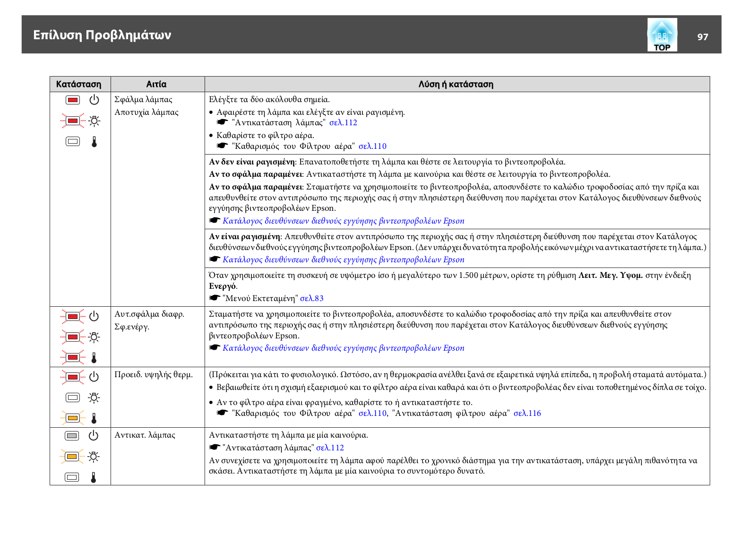Click flashing red temperature indicator in Αυτ.σφάλμα διαφρ. row
Image resolution: width=756 pixels, height=535 pixels.
73,357
